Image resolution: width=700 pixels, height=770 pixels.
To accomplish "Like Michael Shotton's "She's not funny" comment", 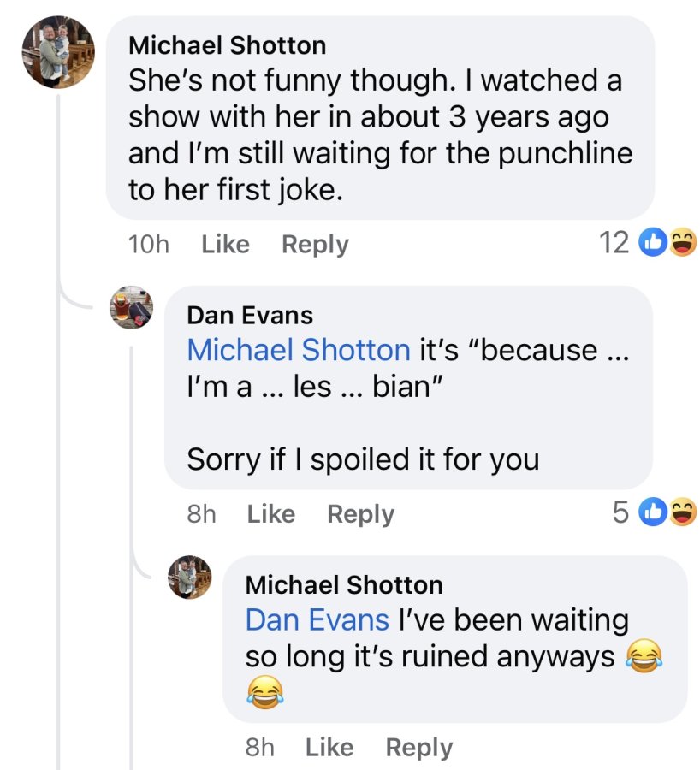I will coord(225,244).
